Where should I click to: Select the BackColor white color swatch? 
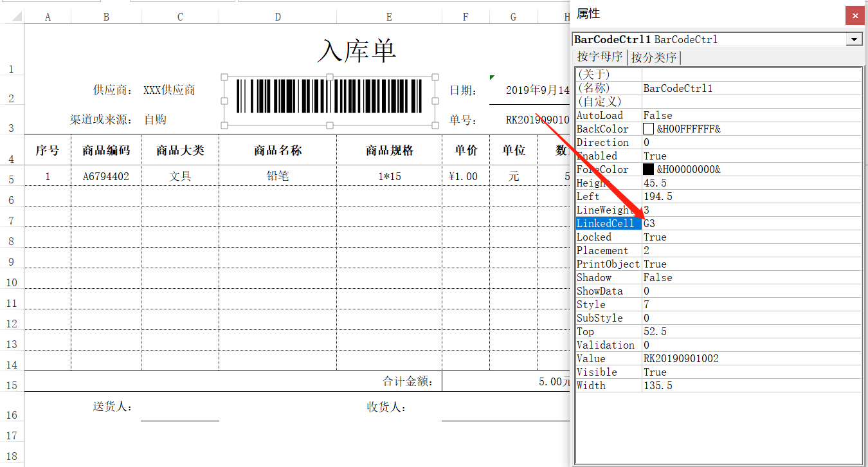(x=648, y=129)
